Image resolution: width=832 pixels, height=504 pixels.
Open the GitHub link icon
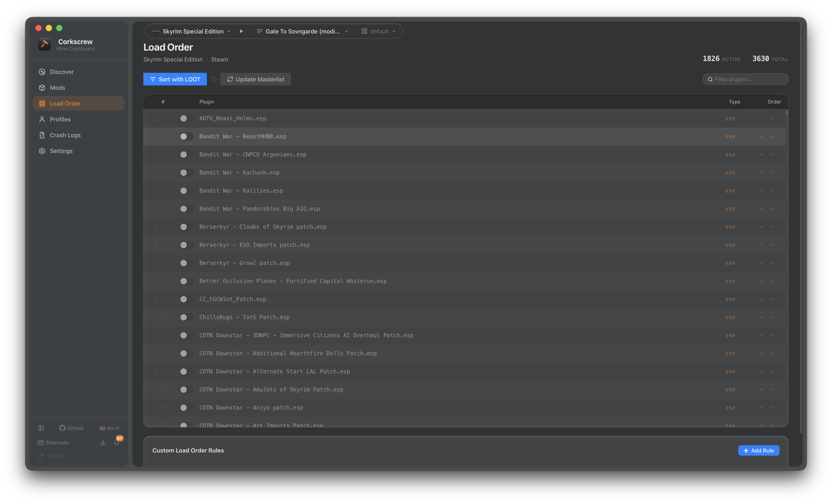coord(71,428)
